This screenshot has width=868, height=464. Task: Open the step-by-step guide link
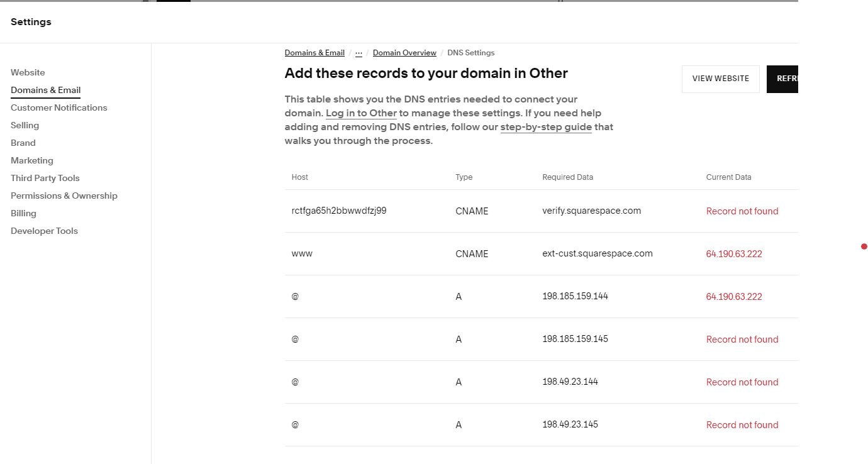tap(545, 126)
